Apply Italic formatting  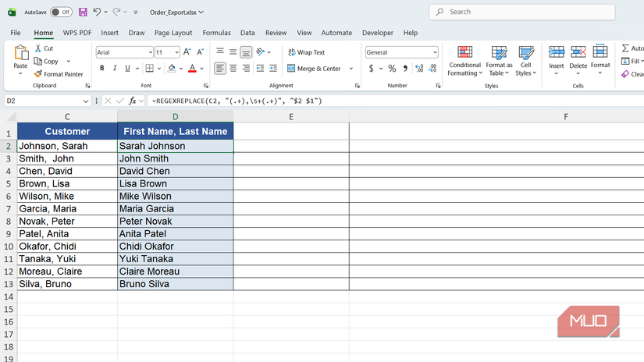tap(115, 68)
